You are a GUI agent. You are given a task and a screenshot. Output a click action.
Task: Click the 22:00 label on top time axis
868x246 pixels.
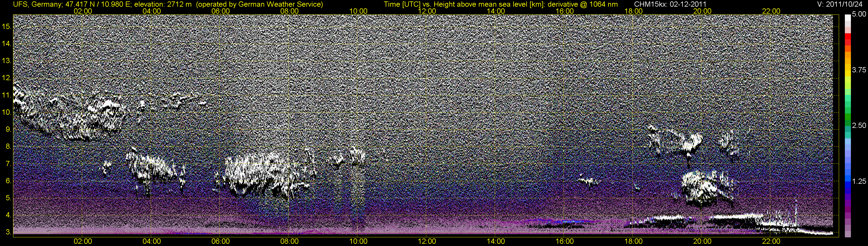click(x=771, y=11)
